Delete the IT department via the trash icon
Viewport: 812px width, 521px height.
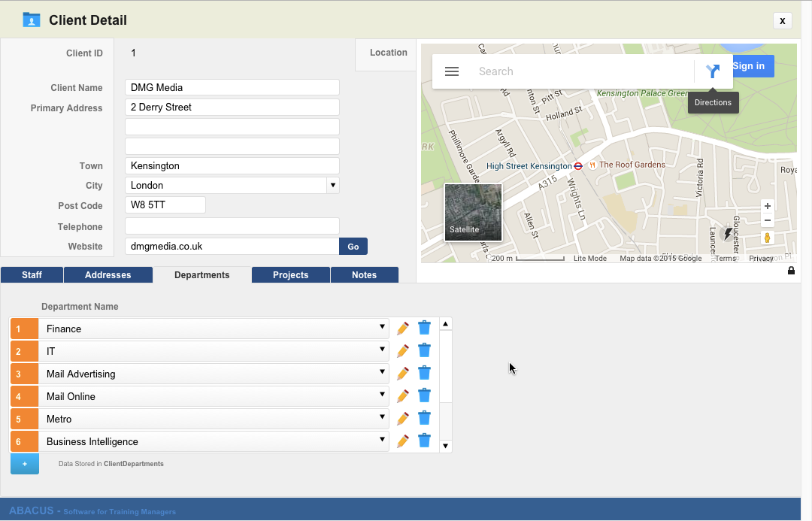pos(424,350)
